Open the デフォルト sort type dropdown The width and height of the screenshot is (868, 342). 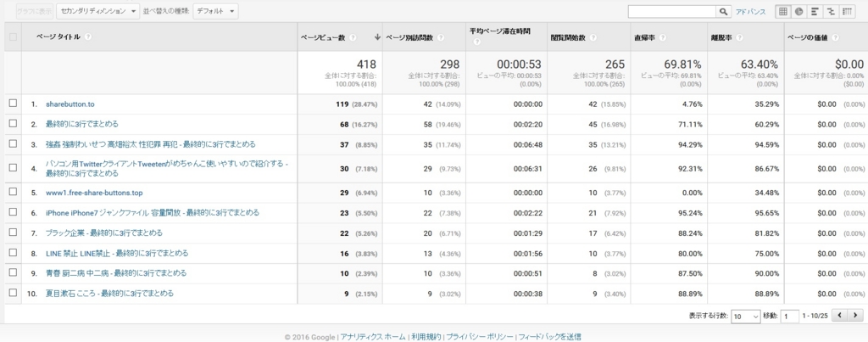[x=215, y=11]
